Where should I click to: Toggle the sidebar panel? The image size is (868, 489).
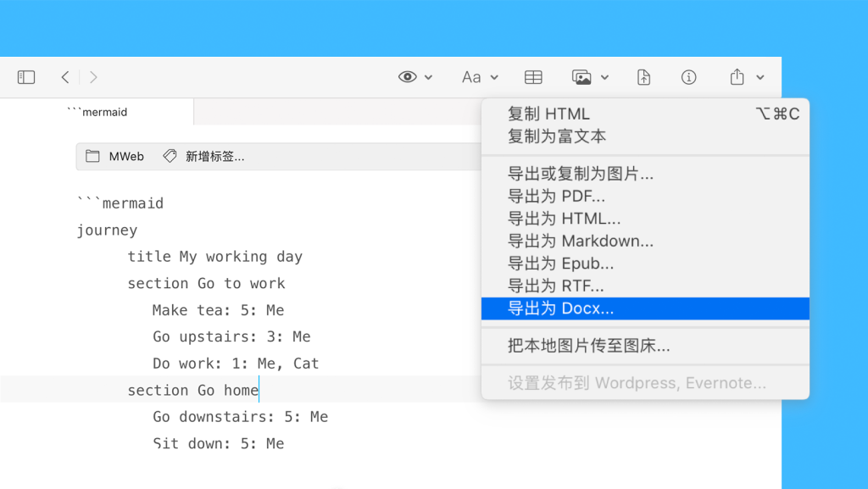point(26,76)
